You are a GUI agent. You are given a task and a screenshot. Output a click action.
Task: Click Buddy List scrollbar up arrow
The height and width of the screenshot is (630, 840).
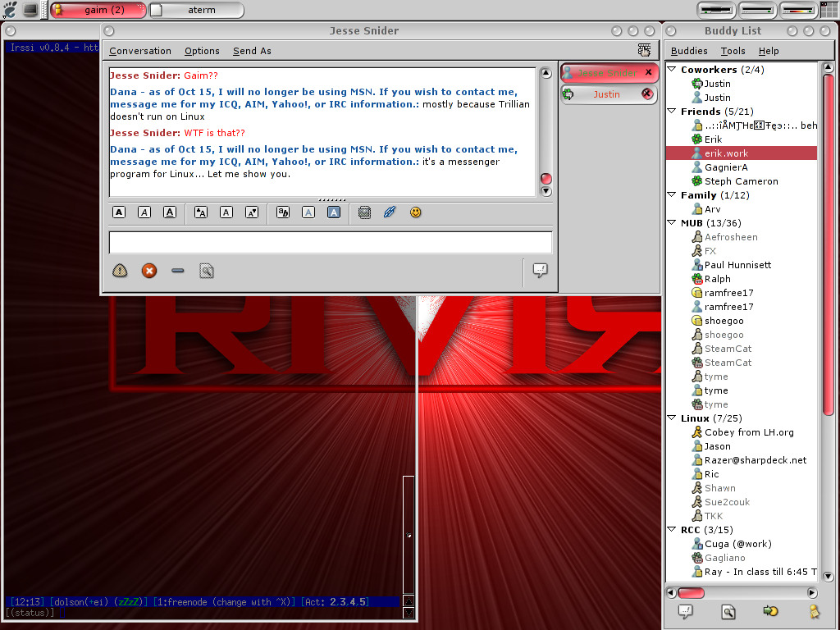pos(829,67)
